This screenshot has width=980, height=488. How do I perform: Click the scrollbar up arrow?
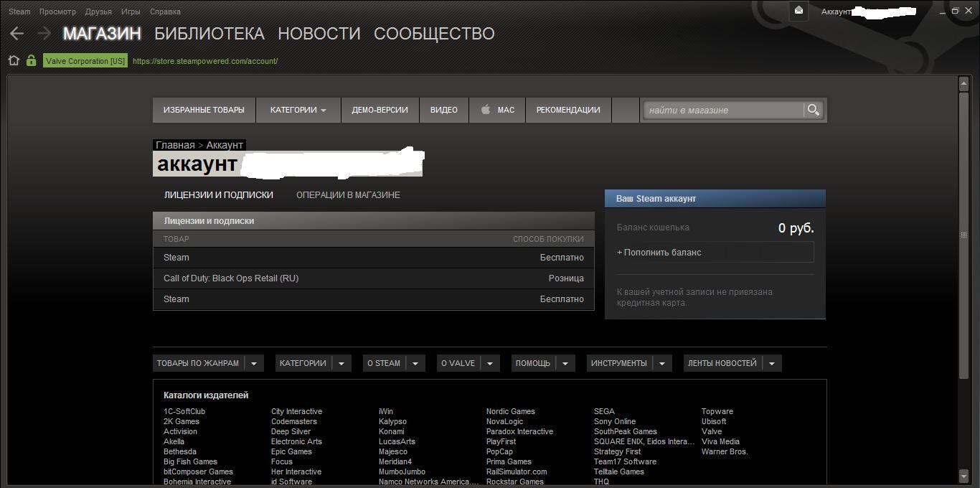pyautogui.click(x=963, y=84)
